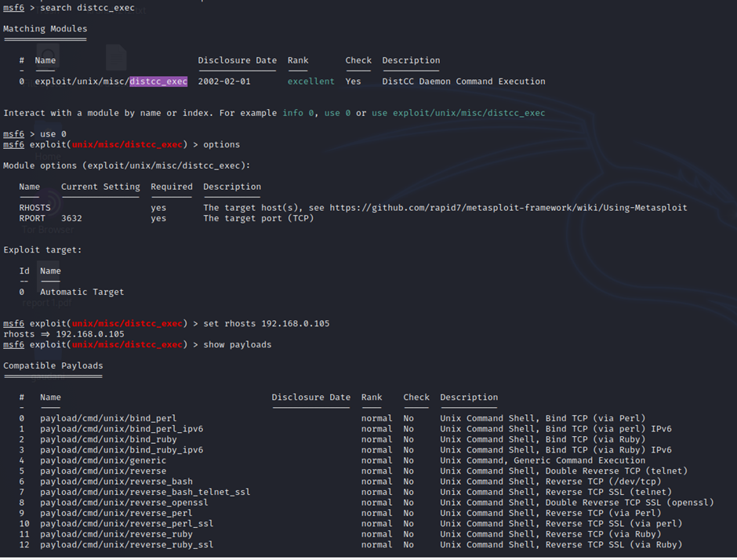
Task: Click the highlighted distcc_exec search match
Action: point(158,82)
